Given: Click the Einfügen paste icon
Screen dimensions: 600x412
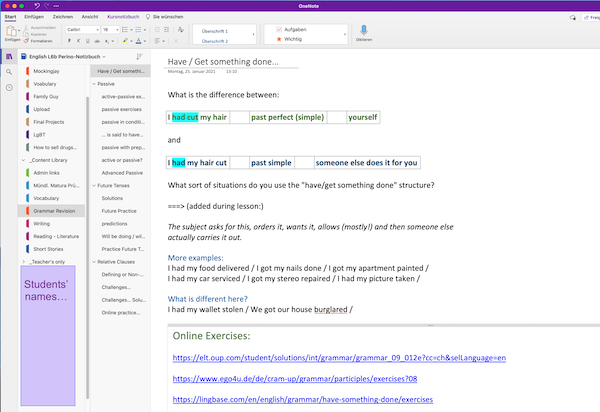Looking at the screenshot, I should [x=11, y=33].
